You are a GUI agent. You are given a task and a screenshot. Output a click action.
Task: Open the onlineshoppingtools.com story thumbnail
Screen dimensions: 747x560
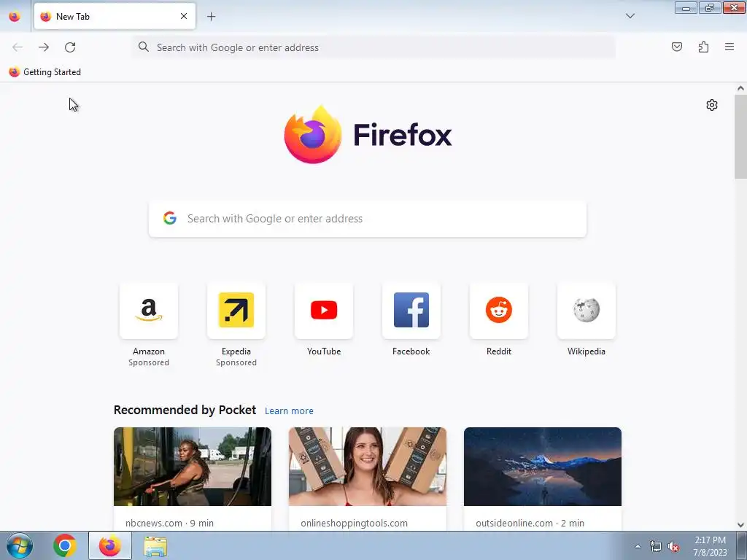pyautogui.click(x=368, y=467)
